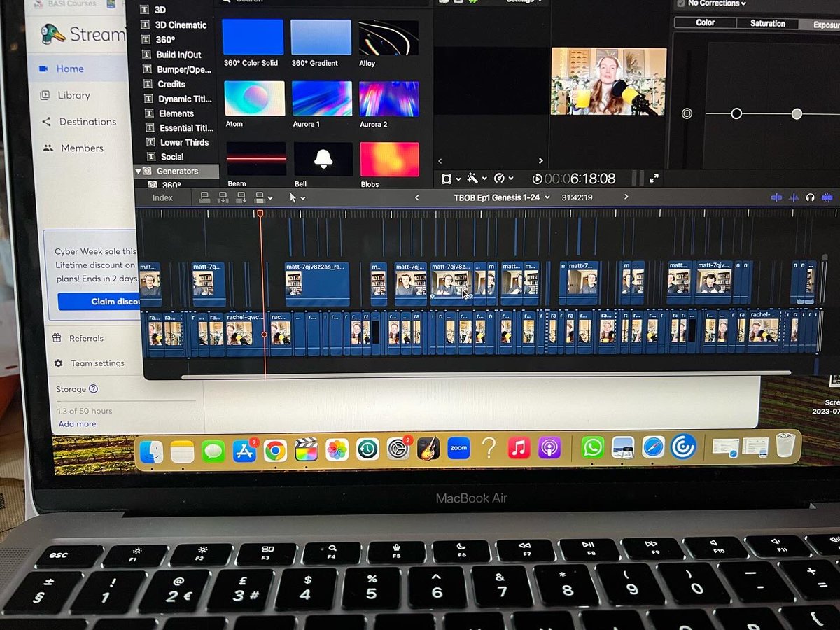Open Destinations in the StreamYard sidebar
Viewport: 840px width, 630px height.
[x=87, y=122]
